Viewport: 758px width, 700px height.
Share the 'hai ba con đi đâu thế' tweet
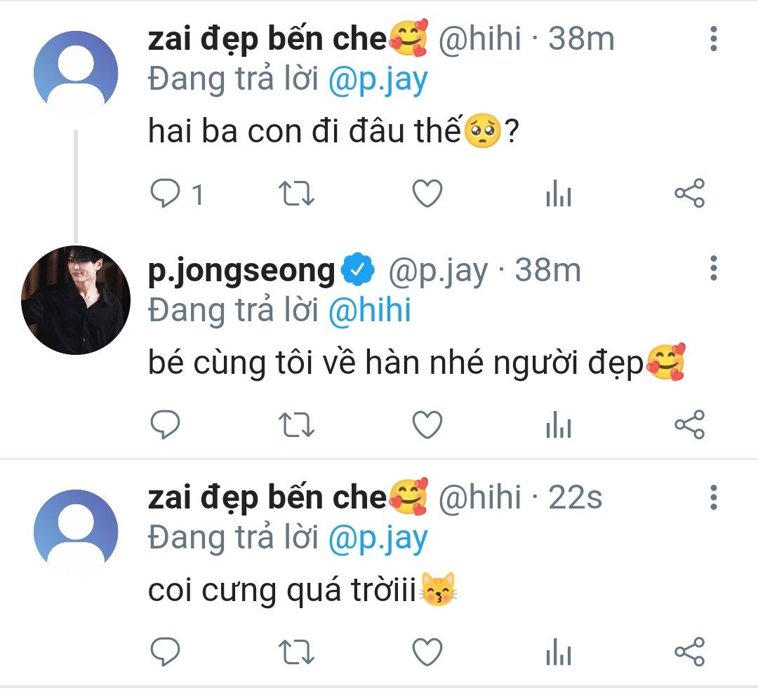(x=689, y=194)
